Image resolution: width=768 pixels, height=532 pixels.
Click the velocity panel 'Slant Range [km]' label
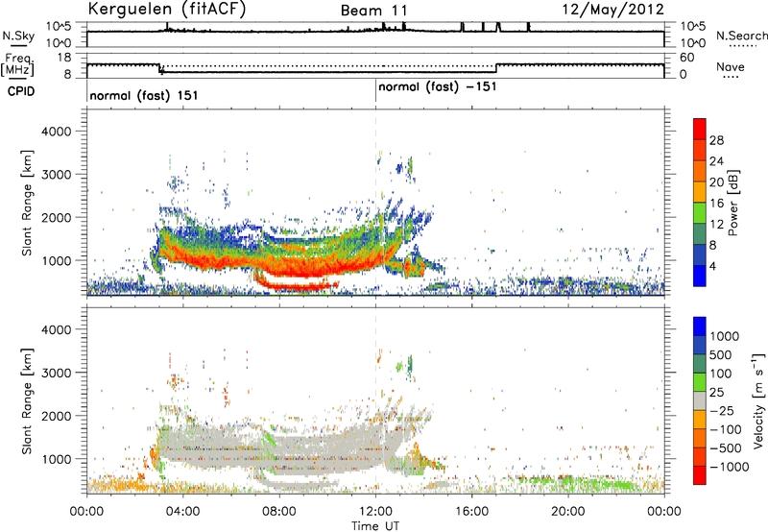coord(27,400)
